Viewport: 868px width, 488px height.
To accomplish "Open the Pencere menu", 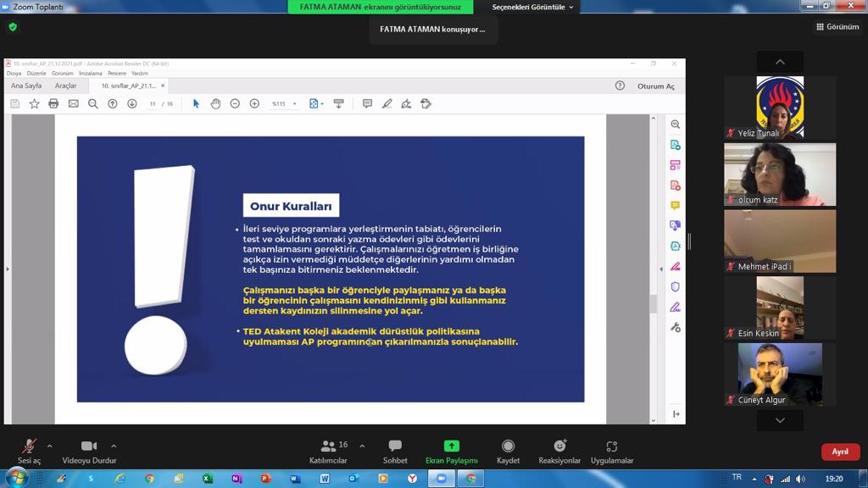I will tap(117, 73).
